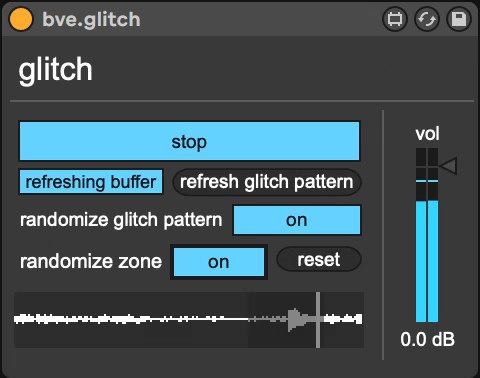Screen dimensions: 480x378
Task: Click the presets show/hide icon in title bar
Action: tap(395, 19)
